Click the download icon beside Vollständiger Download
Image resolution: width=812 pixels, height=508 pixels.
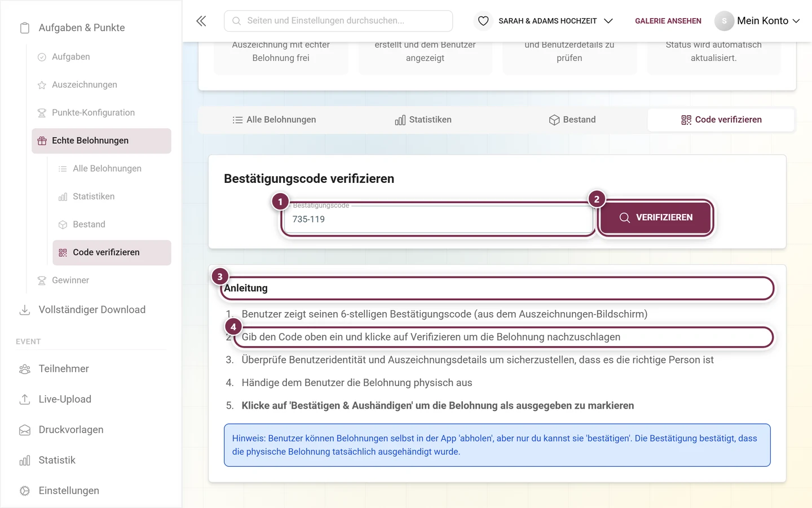point(25,310)
